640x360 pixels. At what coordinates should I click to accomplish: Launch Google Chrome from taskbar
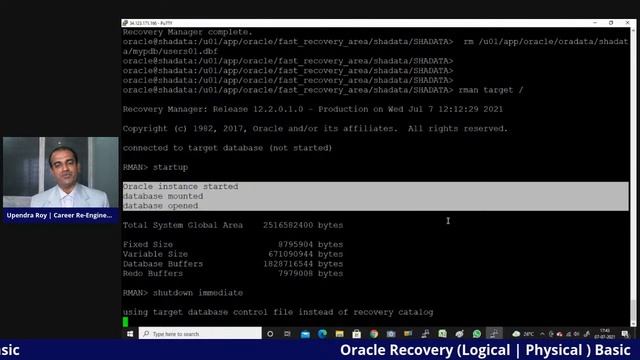point(374,334)
